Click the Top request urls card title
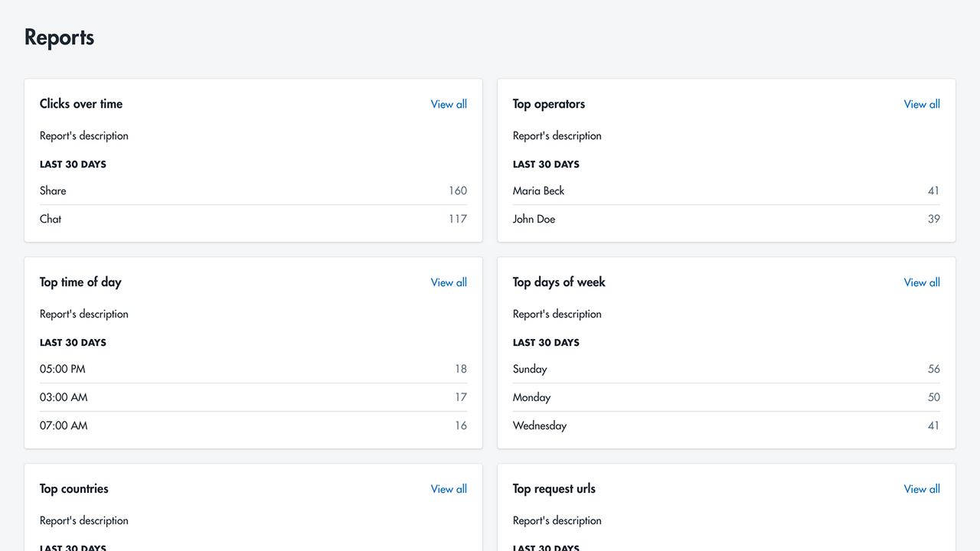The height and width of the screenshot is (551, 980). pyautogui.click(x=554, y=489)
